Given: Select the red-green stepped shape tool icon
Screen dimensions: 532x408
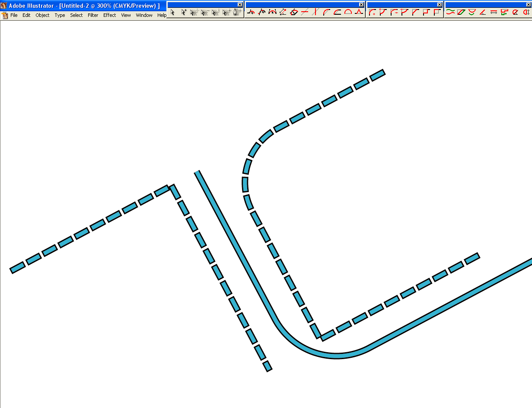Looking at the screenshot, I should [x=504, y=12].
